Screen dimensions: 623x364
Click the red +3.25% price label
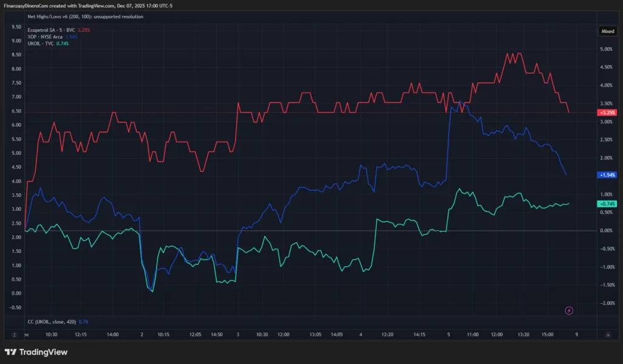[607, 112]
